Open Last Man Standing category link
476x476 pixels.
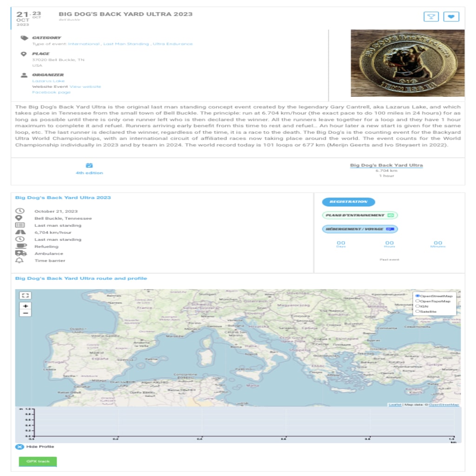coord(126,44)
